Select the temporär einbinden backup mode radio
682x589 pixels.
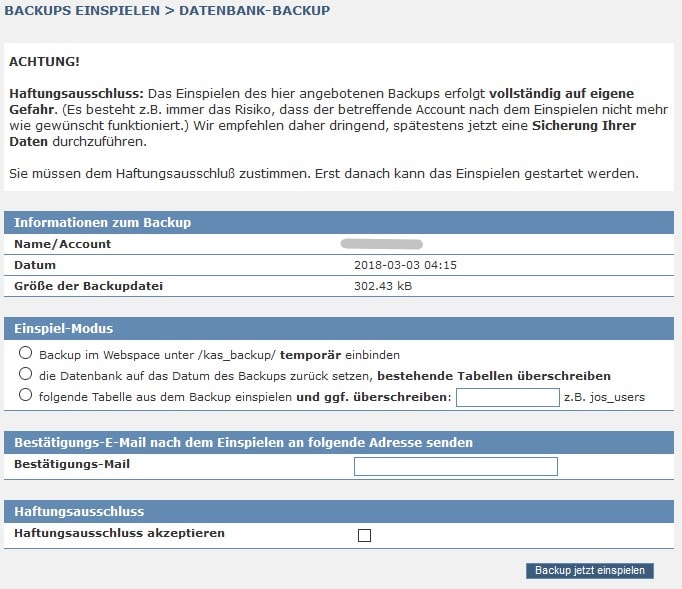click(25, 353)
